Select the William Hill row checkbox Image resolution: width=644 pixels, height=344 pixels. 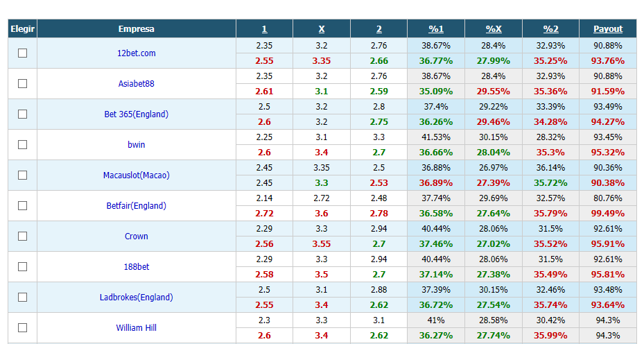(x=23, y=327)
